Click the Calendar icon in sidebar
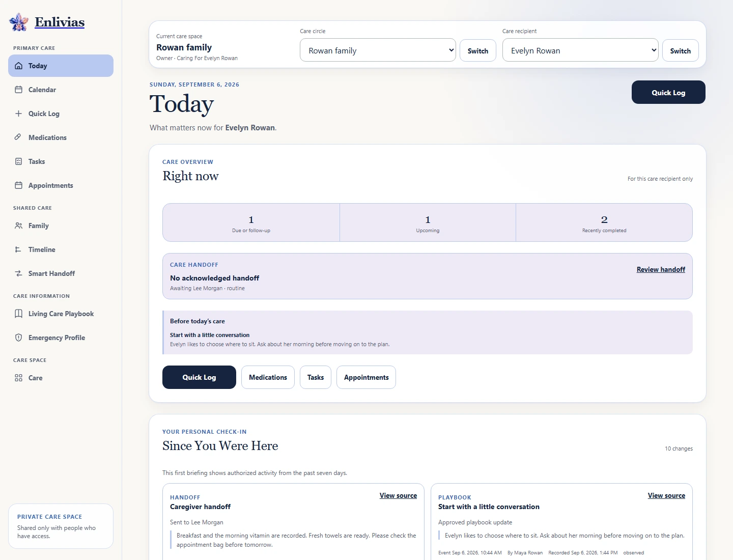The image size is (733, 560). pyautogui.click(x=19, y=90)
